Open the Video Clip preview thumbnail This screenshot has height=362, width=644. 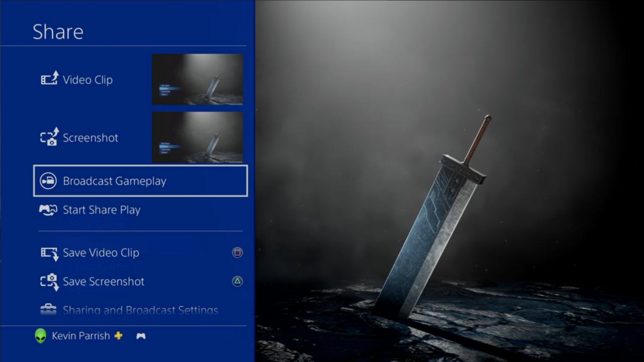coord(197,80)
